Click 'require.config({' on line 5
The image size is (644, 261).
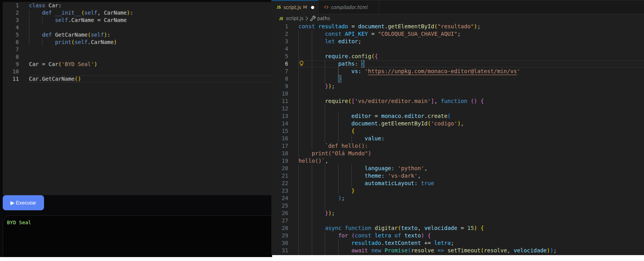point(351,56)
